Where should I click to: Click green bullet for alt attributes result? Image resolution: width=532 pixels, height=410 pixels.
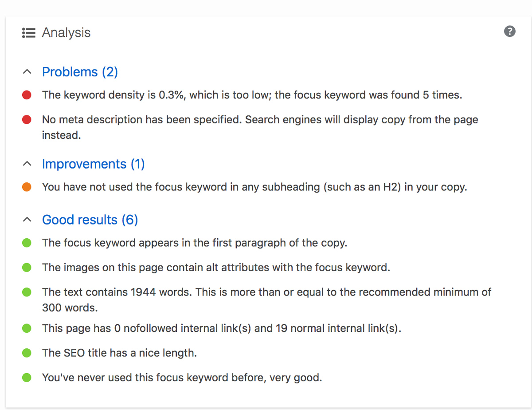27,268
